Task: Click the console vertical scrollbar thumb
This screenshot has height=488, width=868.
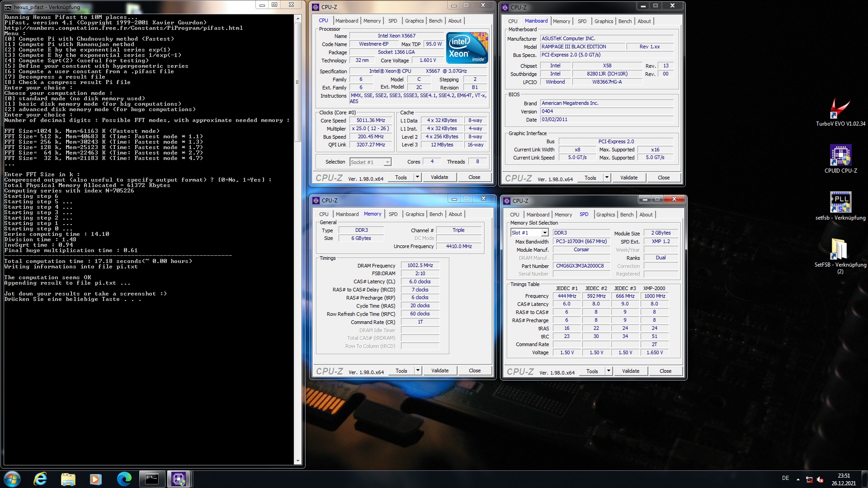Action: pos(297,82)
